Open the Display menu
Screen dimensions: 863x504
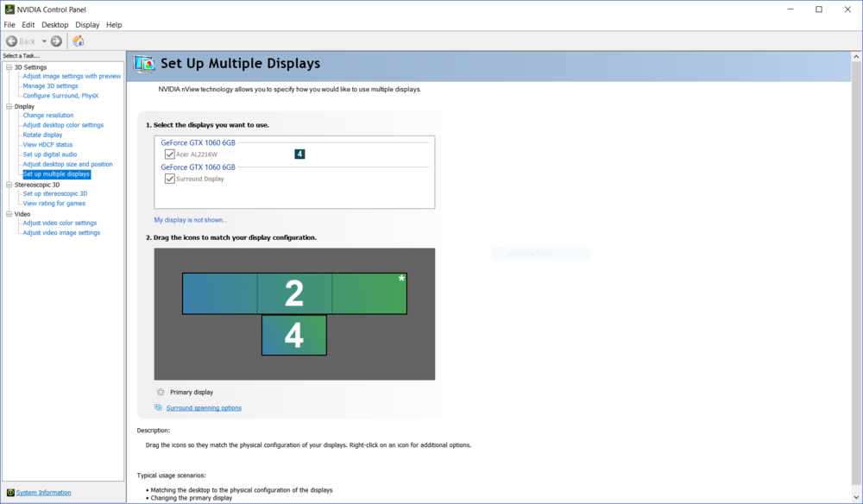click(x=87, y=25)
